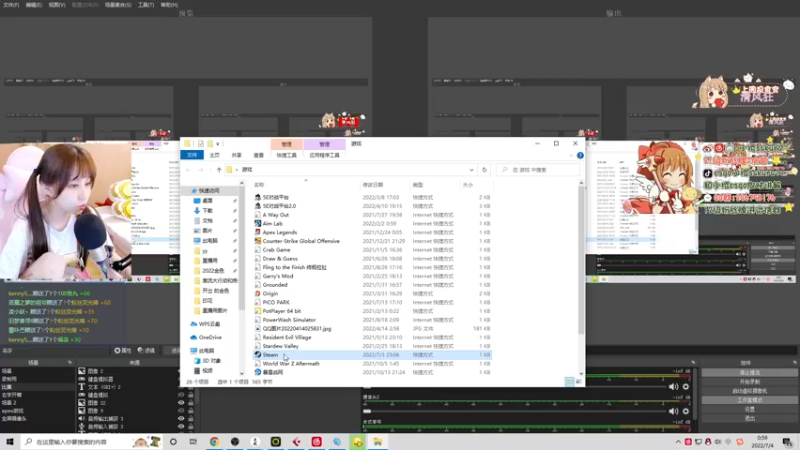
Task: Switch to the 主页 ribbon tab
Action: (x=214, y=155)
